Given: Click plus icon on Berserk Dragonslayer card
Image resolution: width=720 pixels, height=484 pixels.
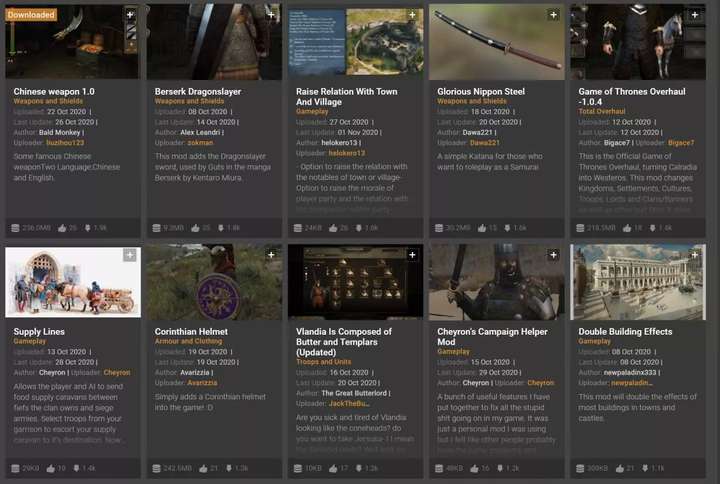Looking at the screenshot, I should [x=271, y=15].
